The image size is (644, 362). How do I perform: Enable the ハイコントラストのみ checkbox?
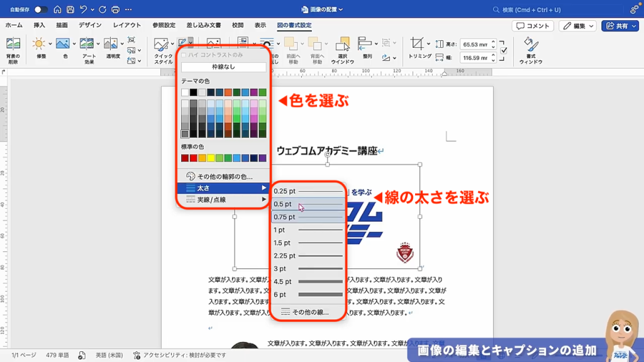tap(184, 55)
